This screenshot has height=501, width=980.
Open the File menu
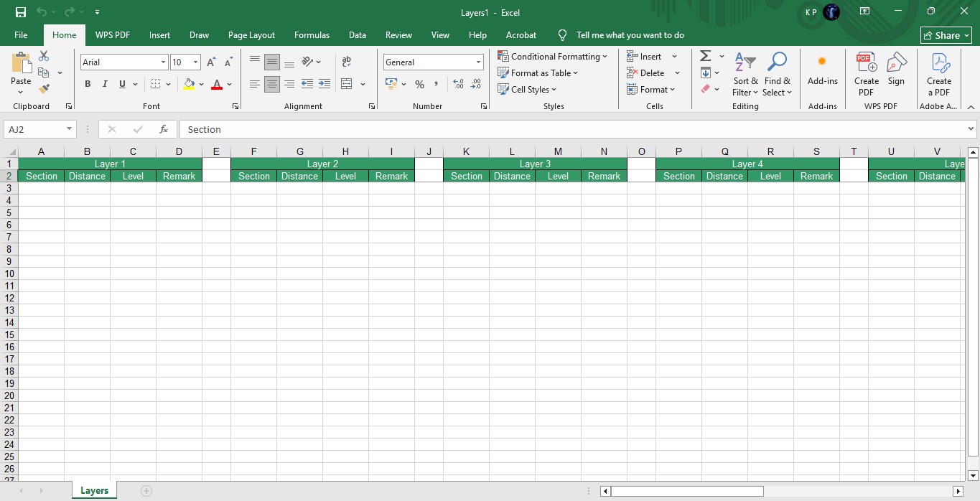21,35
